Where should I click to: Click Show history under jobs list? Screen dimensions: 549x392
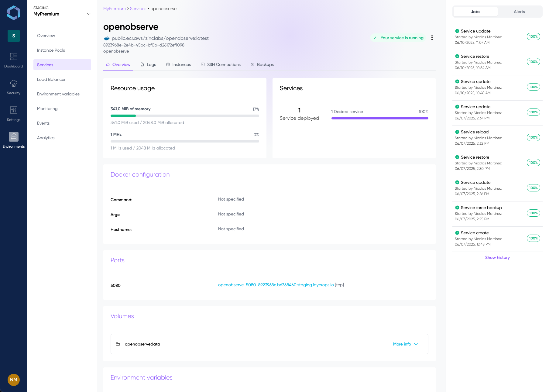click(497, 257)
